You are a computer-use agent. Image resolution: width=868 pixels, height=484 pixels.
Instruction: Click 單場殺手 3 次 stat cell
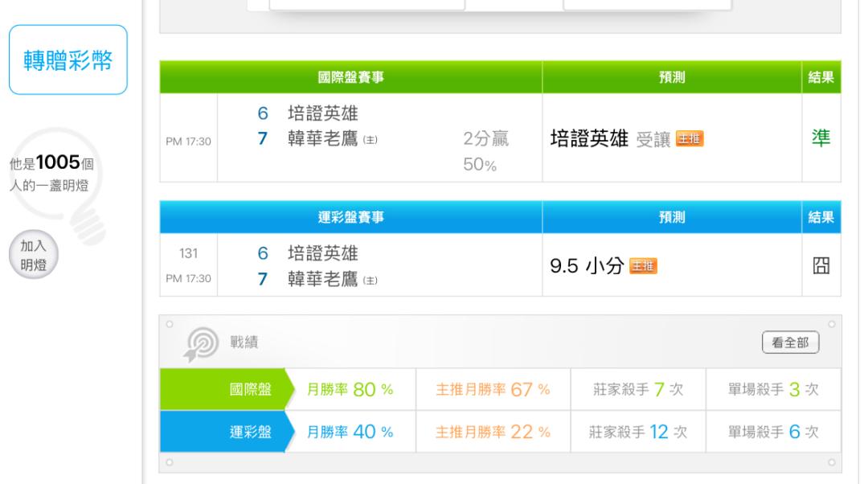tap(772, 390)
